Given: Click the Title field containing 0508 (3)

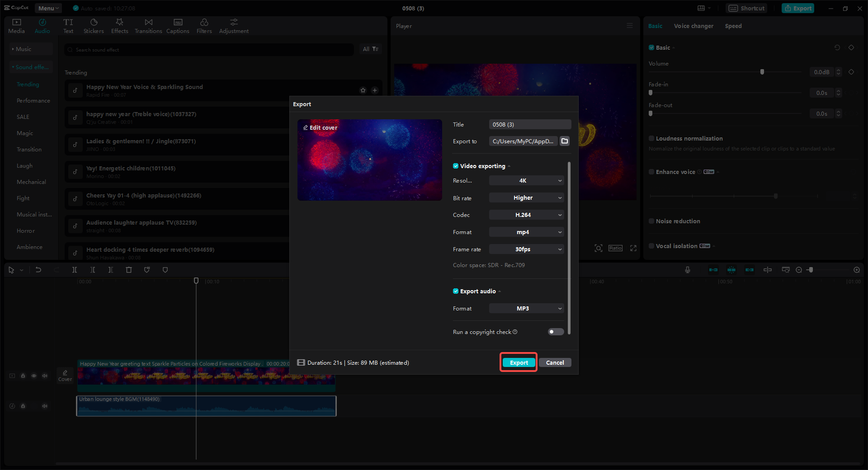Looking at the screenshot, I should (x=529, y=124).
